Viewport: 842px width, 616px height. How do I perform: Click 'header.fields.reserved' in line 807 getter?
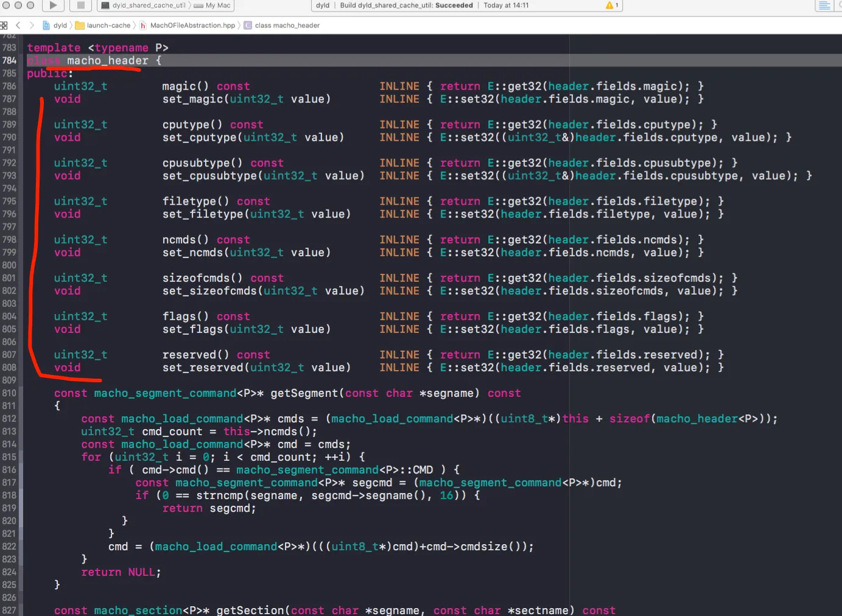click(x=623, y=354)
